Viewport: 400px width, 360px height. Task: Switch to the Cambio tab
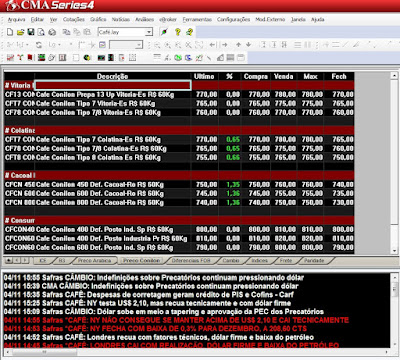(x=231, y=260)
